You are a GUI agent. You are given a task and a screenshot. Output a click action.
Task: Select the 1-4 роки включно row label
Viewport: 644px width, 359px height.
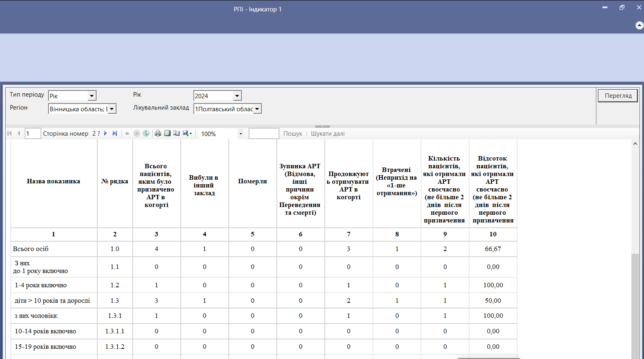[x=41, y=285]
